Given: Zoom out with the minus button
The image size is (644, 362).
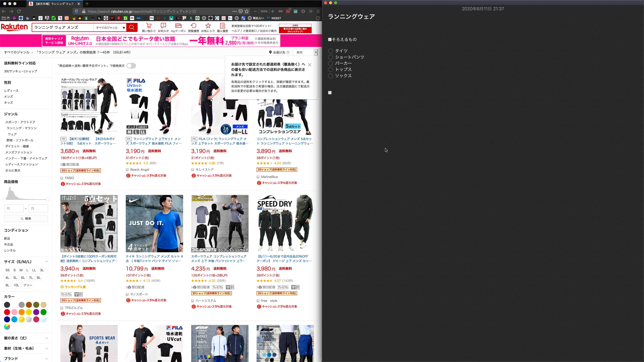Looking at the screenshot, I should 255,11.
